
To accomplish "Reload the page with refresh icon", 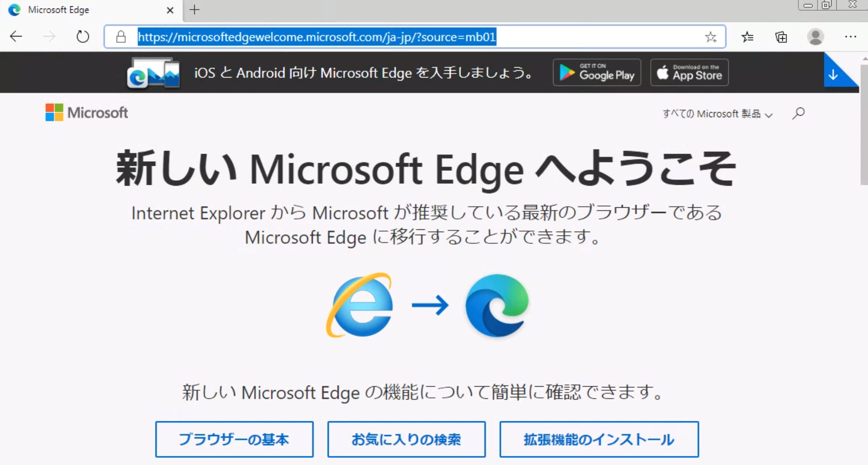I will coord(82,36).
